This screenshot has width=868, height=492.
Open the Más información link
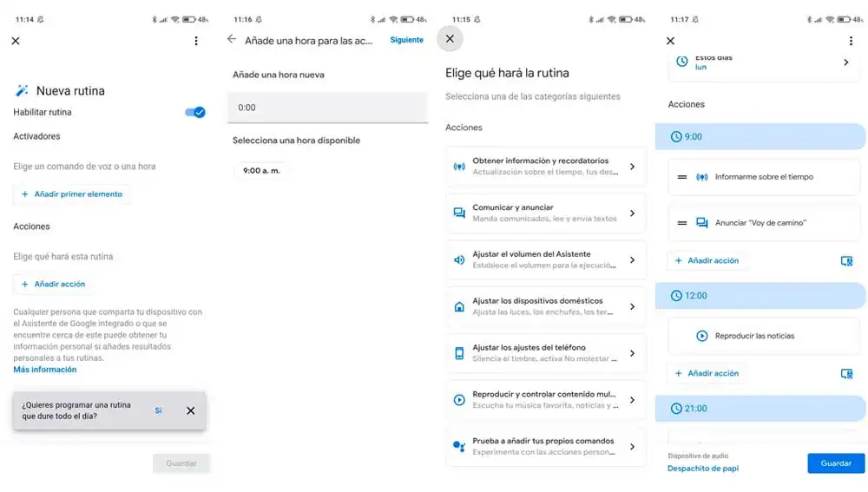45,370
